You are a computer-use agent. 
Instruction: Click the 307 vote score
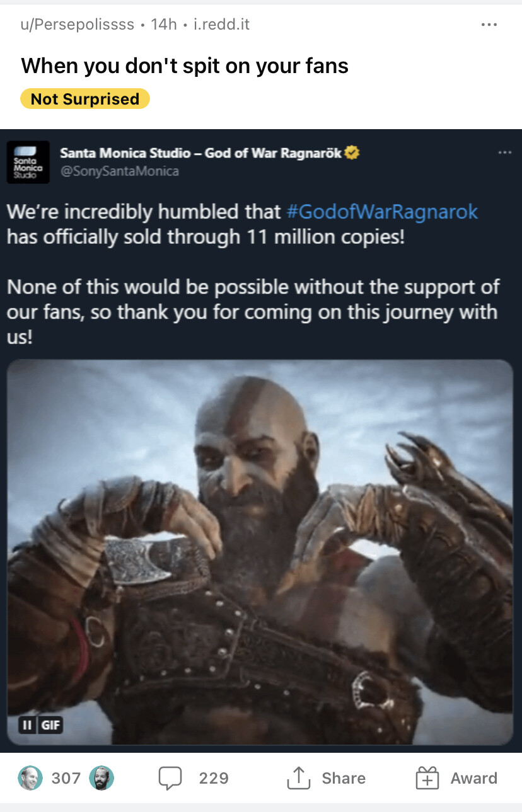(66, 778)
